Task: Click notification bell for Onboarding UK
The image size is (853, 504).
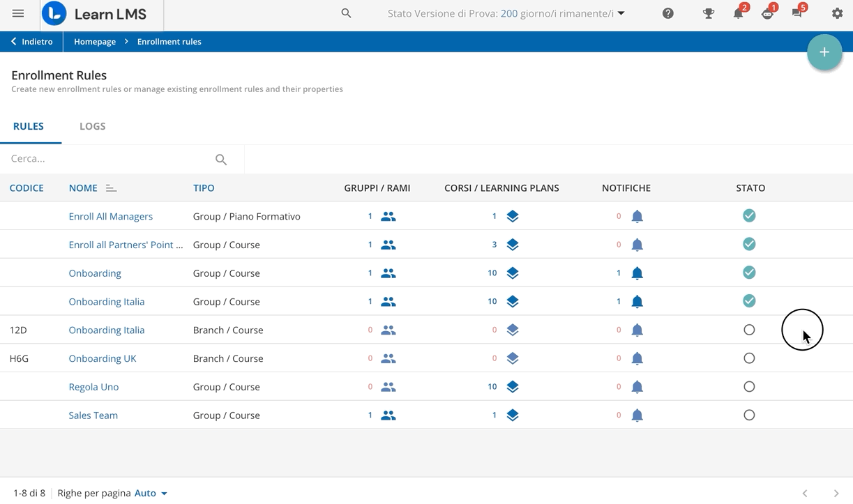Action: click(637, 359)
